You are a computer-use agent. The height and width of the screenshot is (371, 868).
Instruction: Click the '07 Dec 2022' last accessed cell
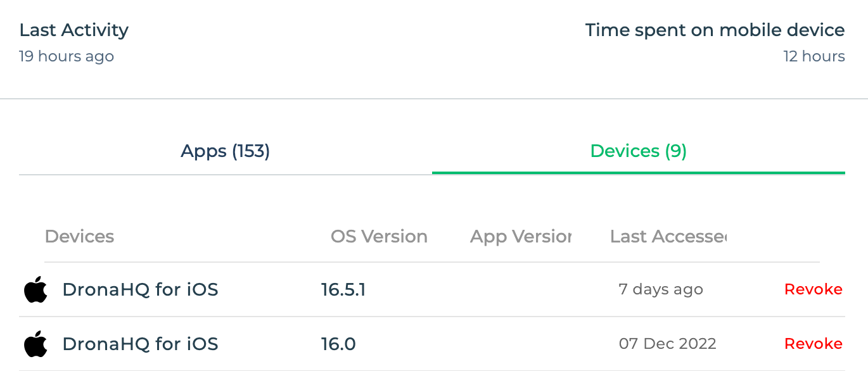[x=668, y=344]
